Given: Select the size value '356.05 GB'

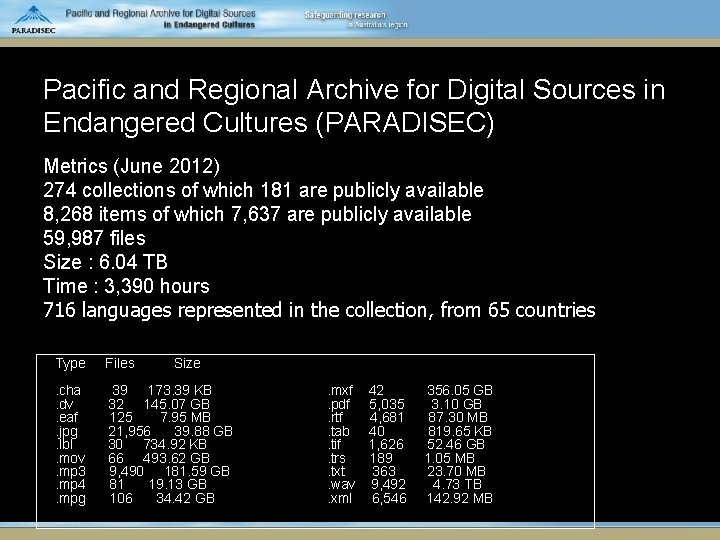Looking at the screenshot, I should [x=460, y=390].
